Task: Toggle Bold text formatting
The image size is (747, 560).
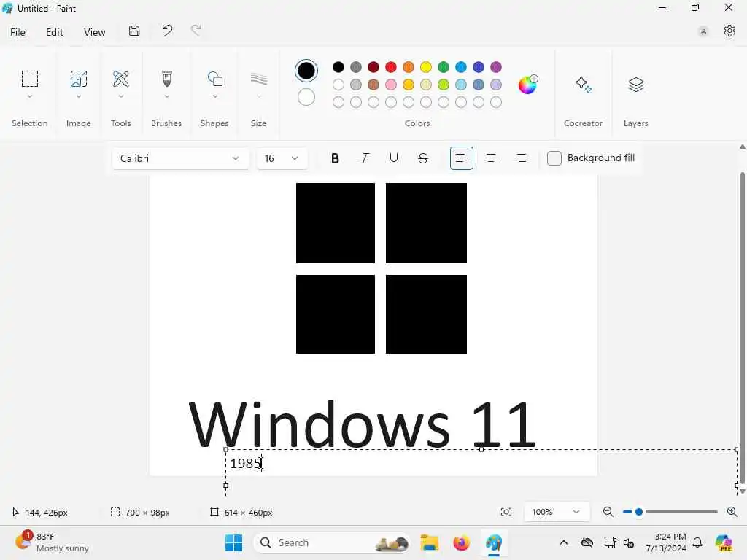Action: click(335, 158)
